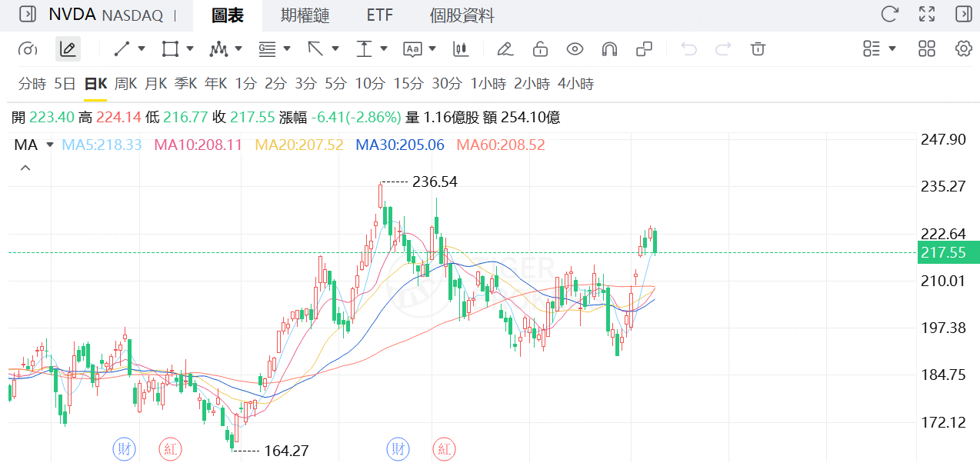Click the MA5:218.33 indicator label
The height and width of the screenshot is (463, 980).
pyautogui.click(x=102, y=145)
